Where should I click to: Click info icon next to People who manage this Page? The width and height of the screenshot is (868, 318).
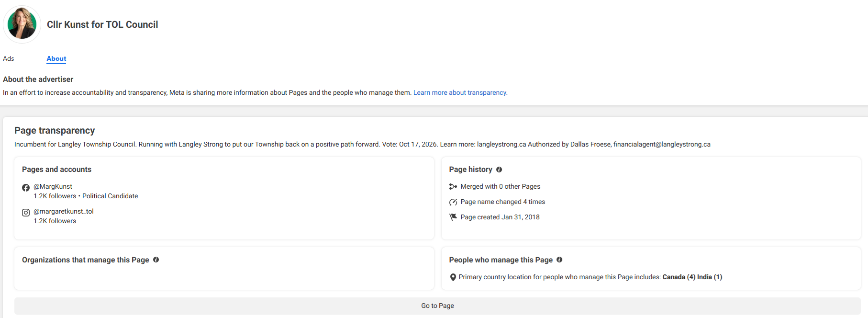[x=559, y=260]
